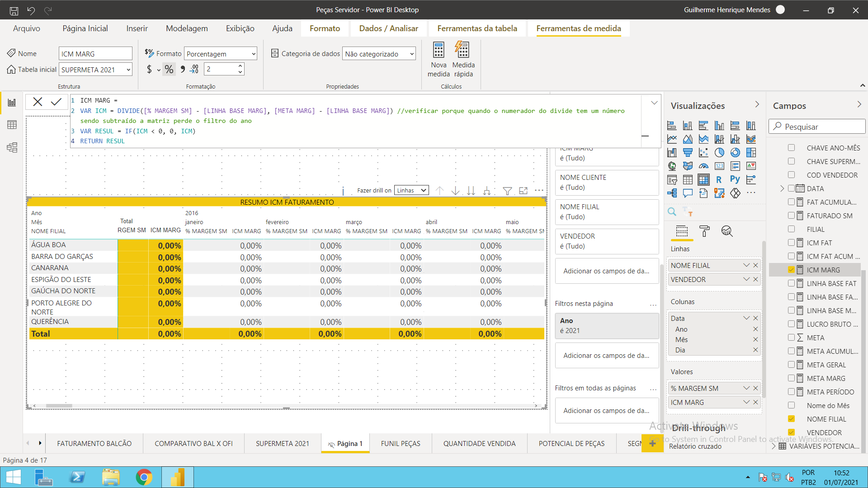This screenshot has width=868, height=488.
Task: Check the CHAVE ANO-MÊS field
Action: [791, 148]
